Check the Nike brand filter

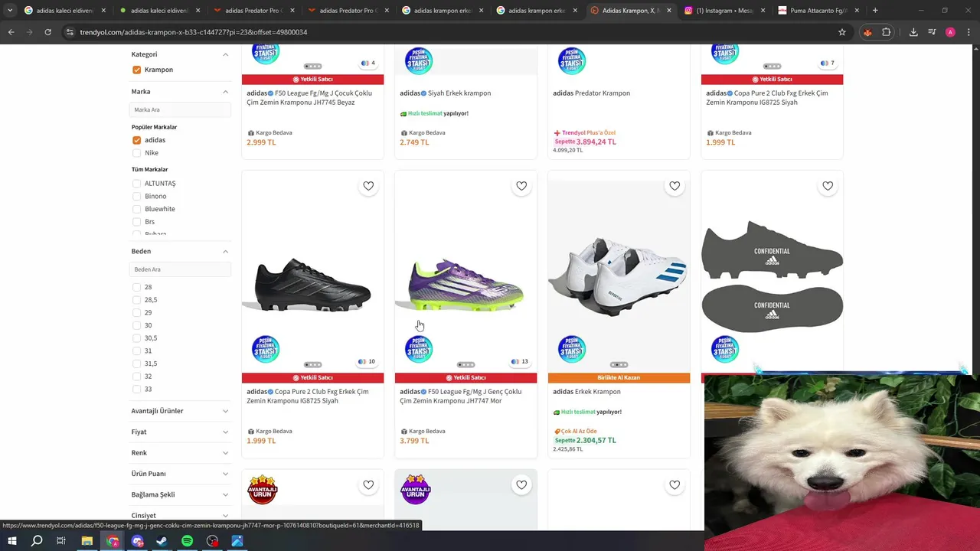coord(136,153)
